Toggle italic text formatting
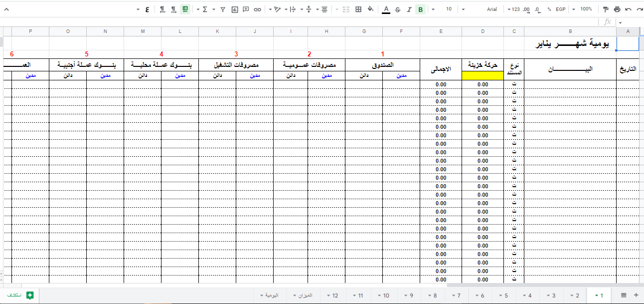Image resolution: width=644 pixels, height=304 pixels. click(x=409, y=9)
